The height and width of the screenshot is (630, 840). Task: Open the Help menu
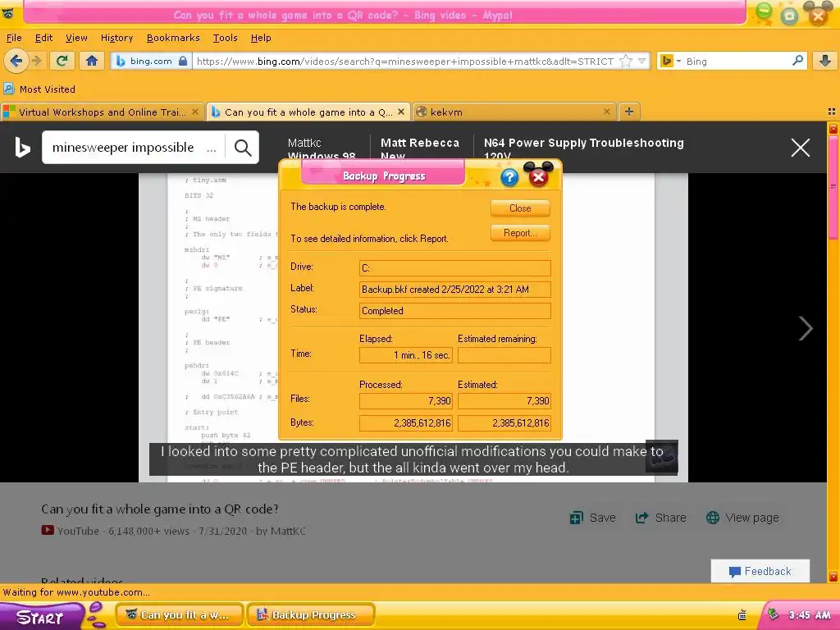pos(261,38)
